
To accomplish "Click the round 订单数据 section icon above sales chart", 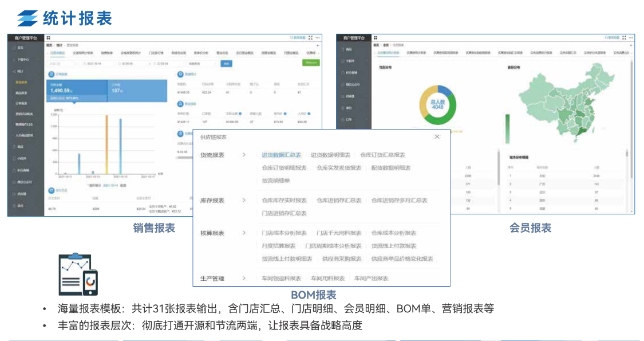I will point(50,74).
